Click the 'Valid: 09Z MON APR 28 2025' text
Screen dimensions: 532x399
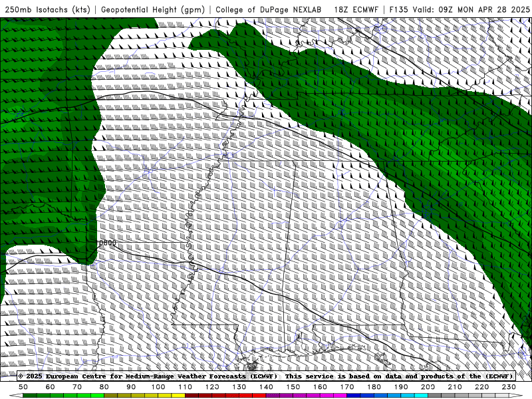(471, 10)
